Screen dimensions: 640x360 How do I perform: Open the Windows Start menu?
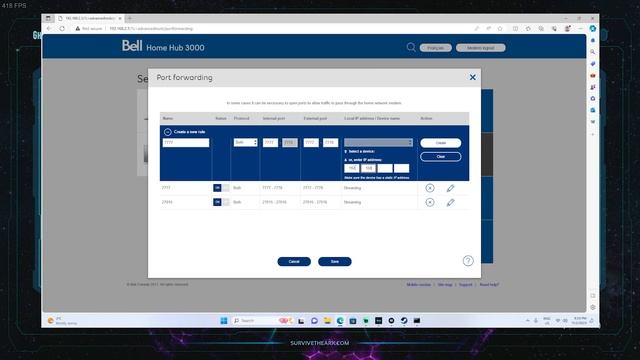click(x=224, y=321)
